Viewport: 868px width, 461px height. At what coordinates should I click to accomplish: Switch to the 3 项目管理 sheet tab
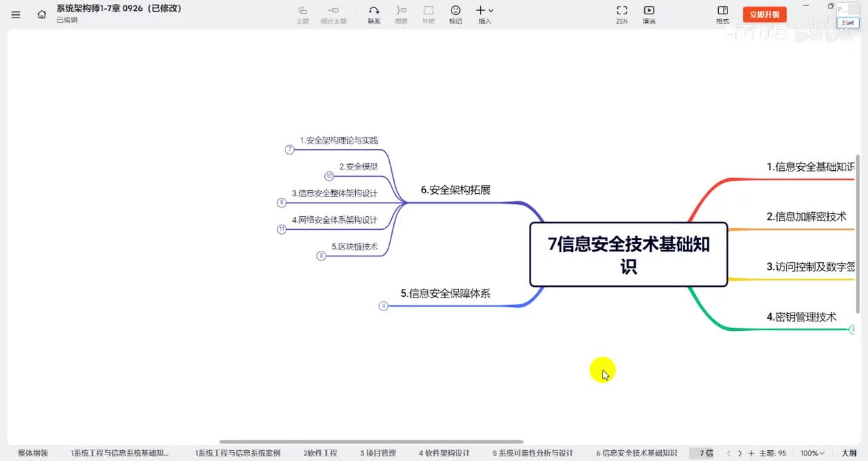[378, 453]
